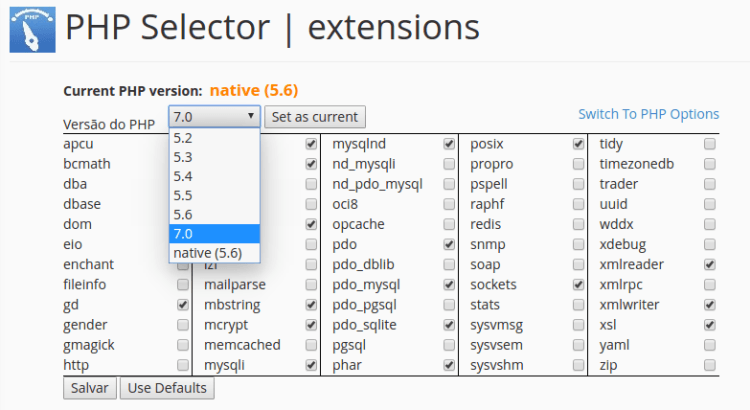Image resolution: width=750 pixels, height=410 pixels.
Task: Open Switch To PHP Options link
Action: tap(648, 114)
